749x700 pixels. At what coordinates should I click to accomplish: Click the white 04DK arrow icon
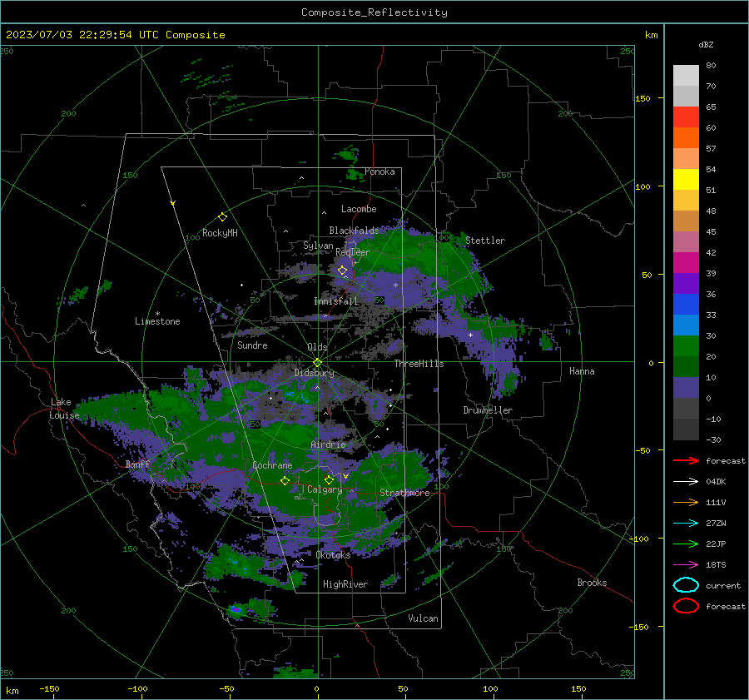coord(686,482)
